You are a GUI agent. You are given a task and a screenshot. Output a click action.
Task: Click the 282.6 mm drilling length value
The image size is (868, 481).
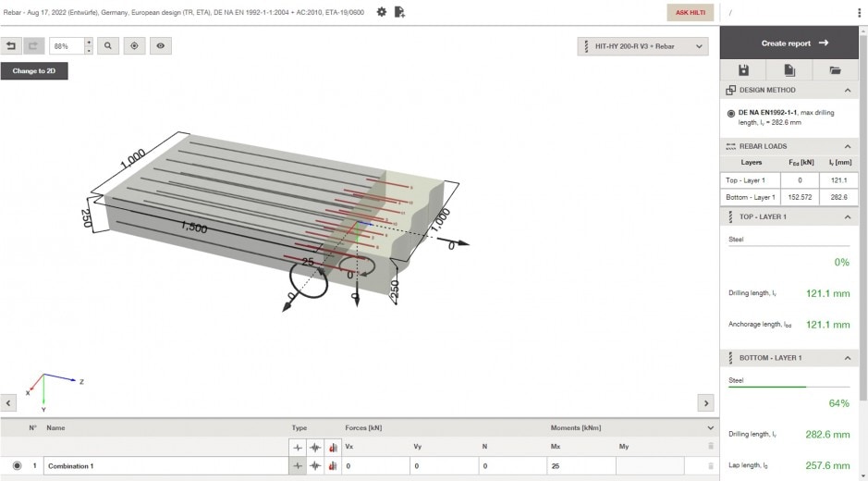(827, 435)
